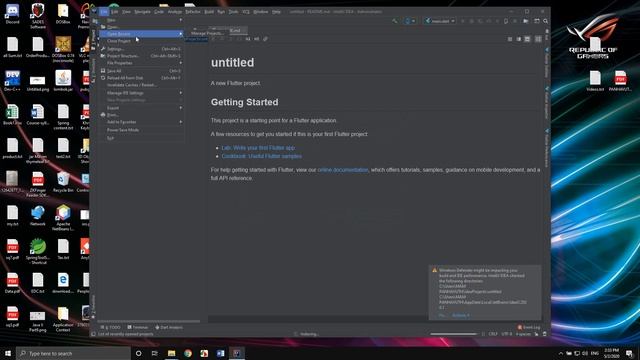Open the Navigate menu
Screen dimensions: 640x360
[142, 12]
